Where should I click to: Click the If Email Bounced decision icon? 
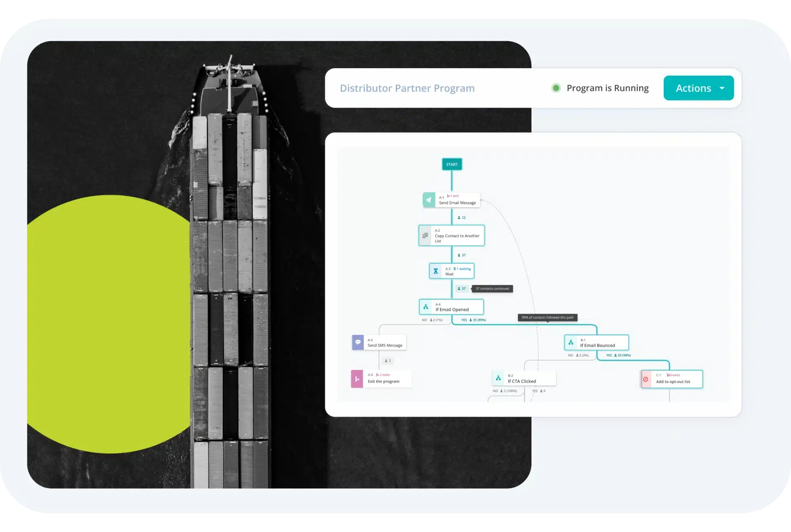point(571,342)
